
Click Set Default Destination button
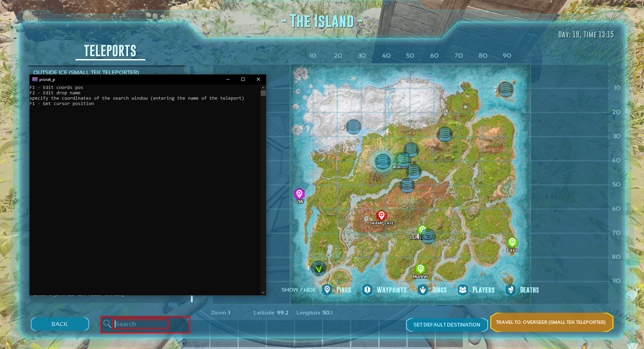click(x=447, y=325)
